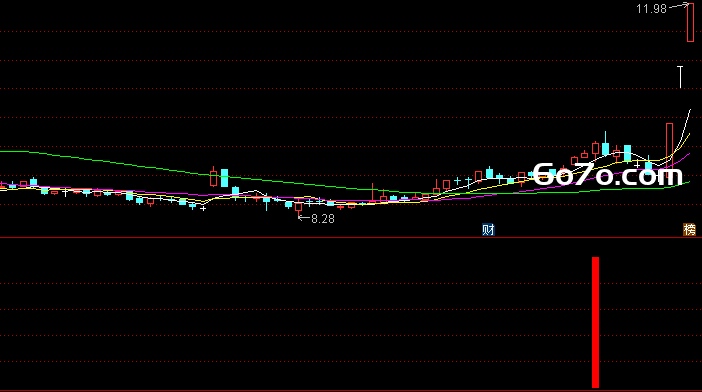Click the white cross doji at the left-side dip

pyautogui.click(x=203, y=209)
